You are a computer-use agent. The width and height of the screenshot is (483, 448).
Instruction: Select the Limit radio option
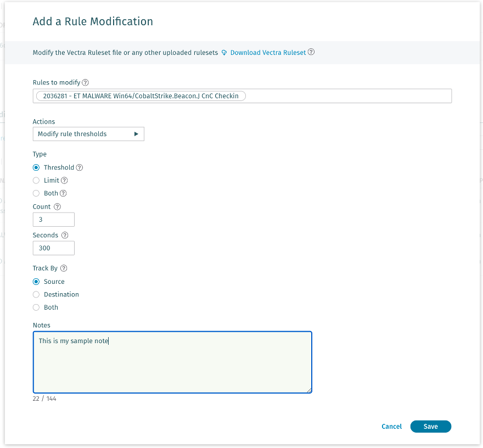(x=36, y=180)
